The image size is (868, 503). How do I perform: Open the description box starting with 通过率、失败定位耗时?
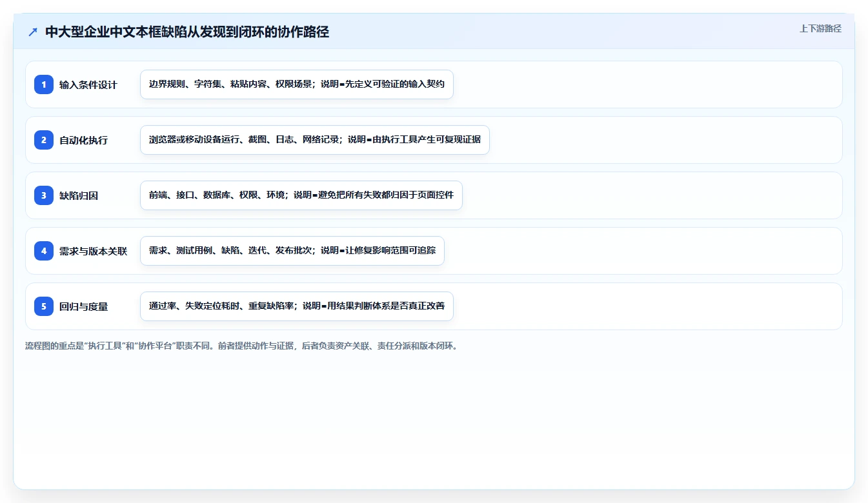tap(297, 306)
